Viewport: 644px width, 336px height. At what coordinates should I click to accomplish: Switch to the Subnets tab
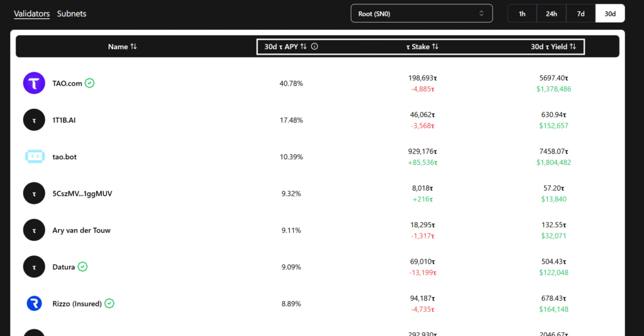tap(72, 13)
